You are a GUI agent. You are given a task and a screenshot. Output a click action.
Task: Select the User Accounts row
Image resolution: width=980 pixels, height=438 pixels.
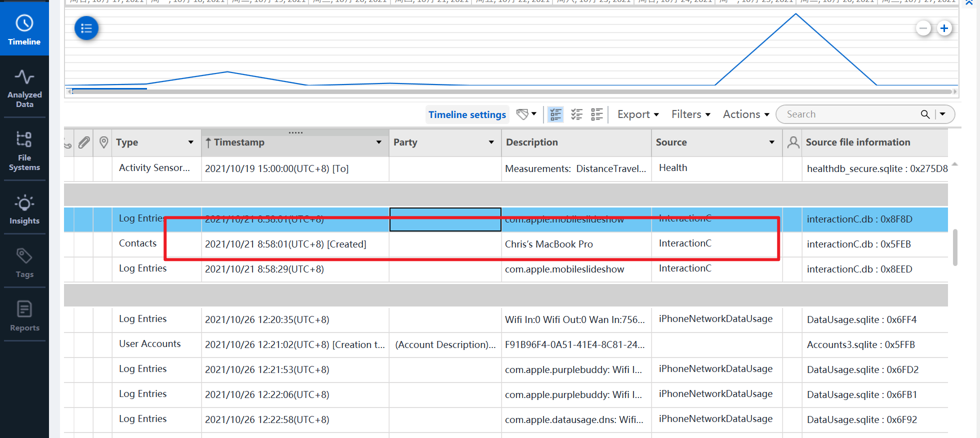pyautogui.click(x=506, y=344)
